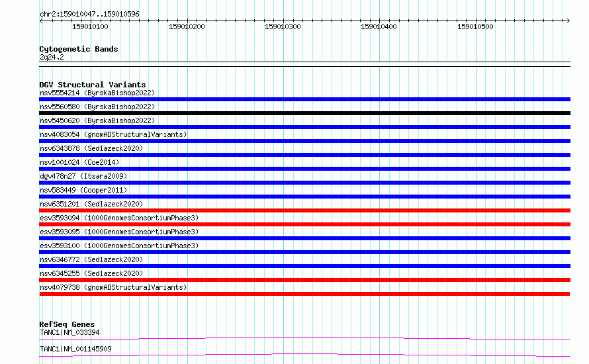Click the left arrow end of the ruler

click(x=41, y=21)
